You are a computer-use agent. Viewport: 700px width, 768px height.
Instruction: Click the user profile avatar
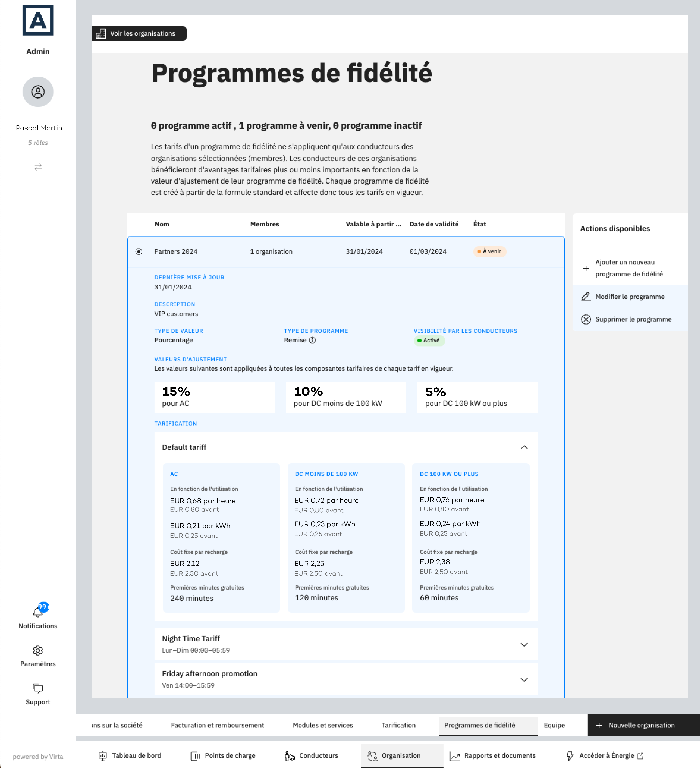pos(38,92)
